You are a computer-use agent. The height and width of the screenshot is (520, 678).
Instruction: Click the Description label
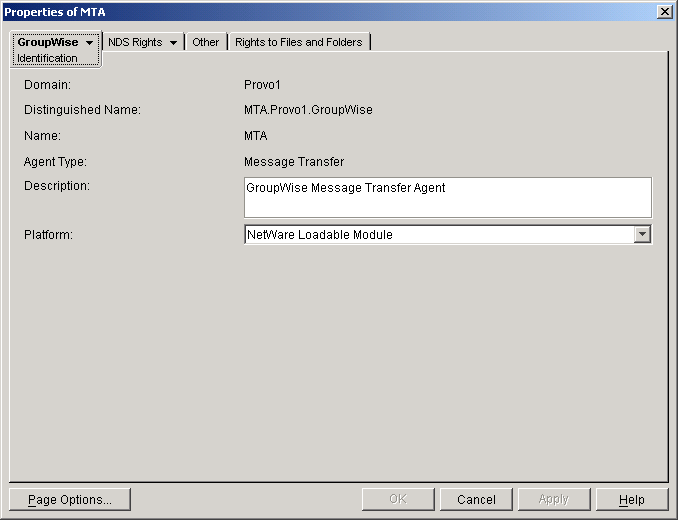tap(57, 186)
